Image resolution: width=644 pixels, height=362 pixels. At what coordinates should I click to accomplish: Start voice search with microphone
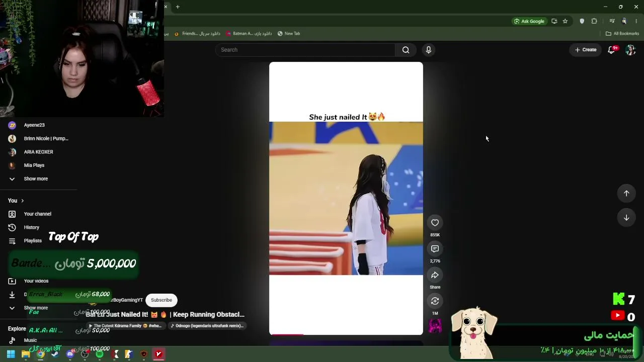(429, 50)
